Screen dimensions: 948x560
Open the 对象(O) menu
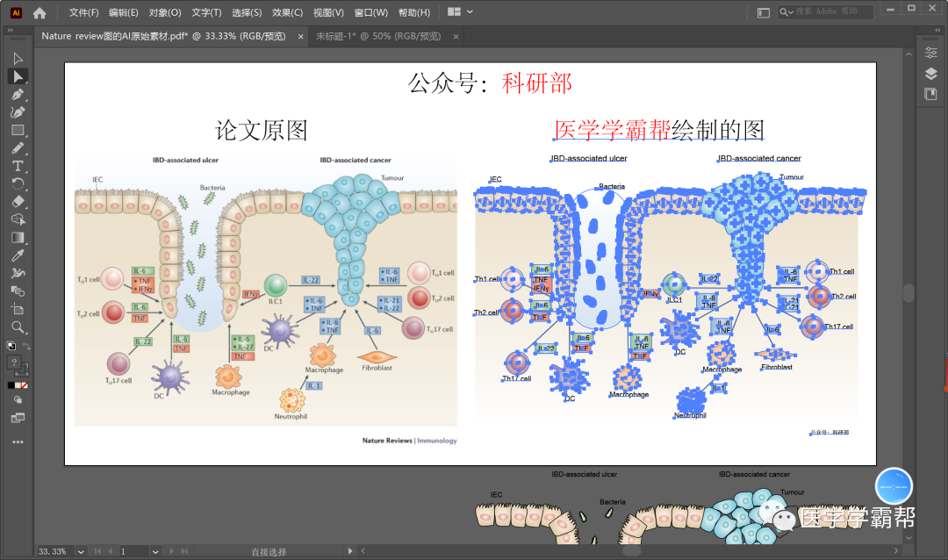(x=165, y=12)
